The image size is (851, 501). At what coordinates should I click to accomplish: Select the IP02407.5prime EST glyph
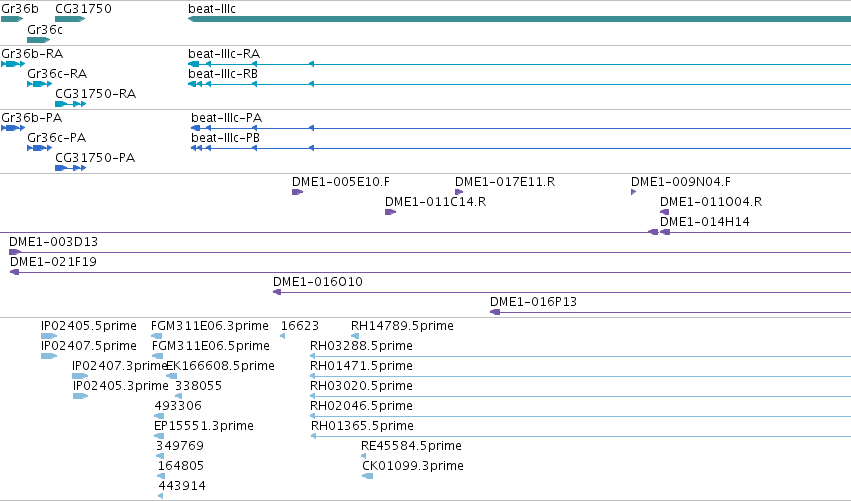coord(49,356)
